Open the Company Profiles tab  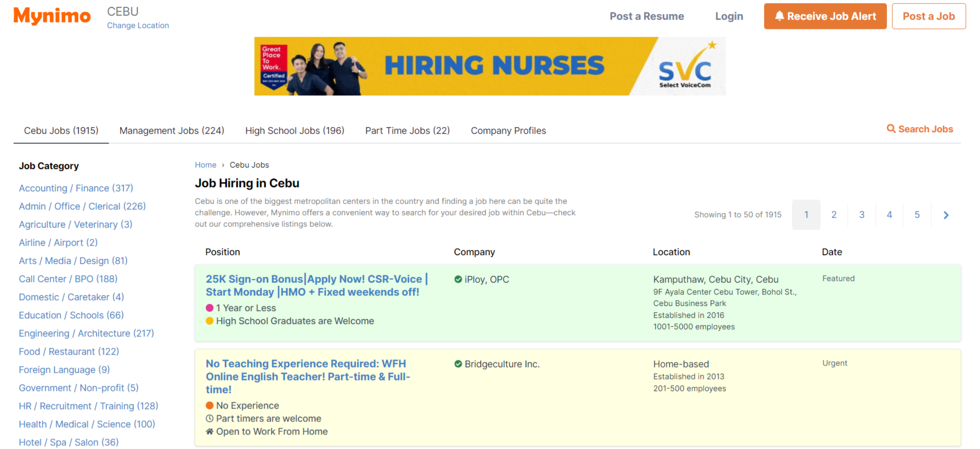coord(508,131)
